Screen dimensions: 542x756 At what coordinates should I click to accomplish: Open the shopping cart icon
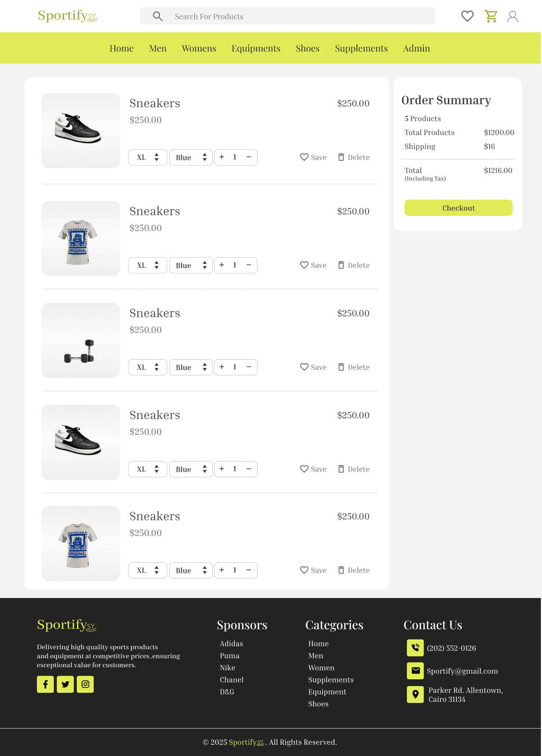click(491, 16)
